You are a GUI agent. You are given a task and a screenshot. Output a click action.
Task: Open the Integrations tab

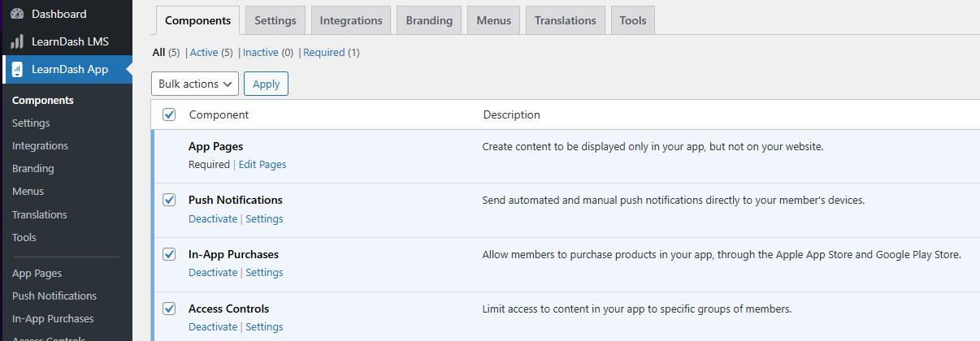(351, 20)
